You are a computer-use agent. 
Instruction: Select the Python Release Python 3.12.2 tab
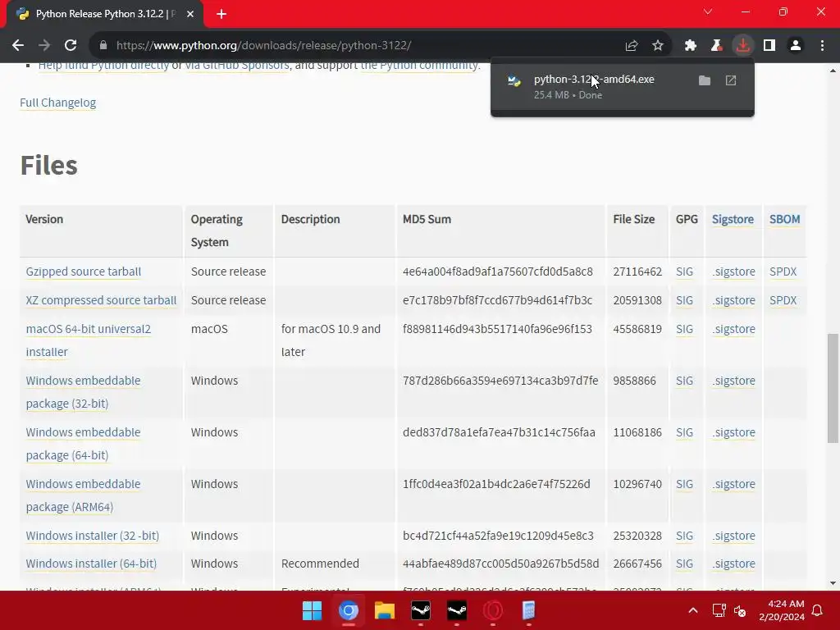105,14
